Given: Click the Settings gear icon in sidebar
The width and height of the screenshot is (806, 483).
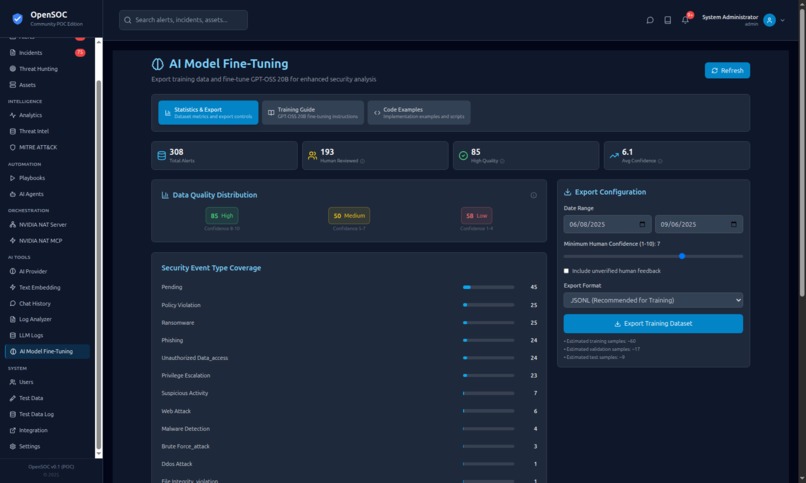Looking at the screenshot, I should (x=12, y=446).
